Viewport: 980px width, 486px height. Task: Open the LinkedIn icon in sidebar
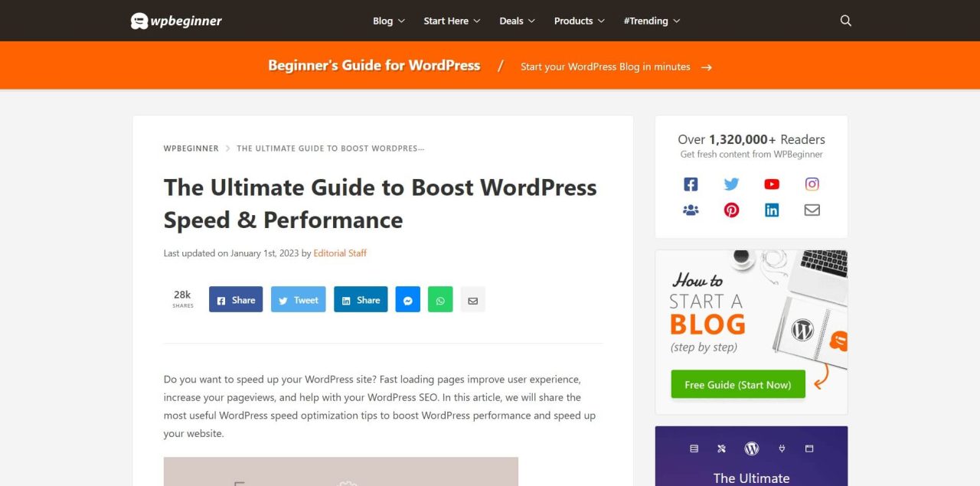tap(772, 210)
